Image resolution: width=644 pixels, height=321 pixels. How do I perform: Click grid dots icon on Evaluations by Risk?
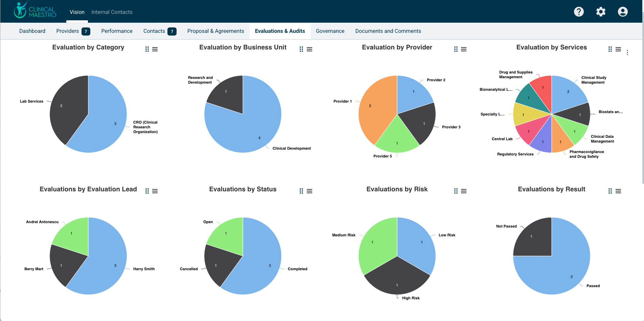pos(456,191)
